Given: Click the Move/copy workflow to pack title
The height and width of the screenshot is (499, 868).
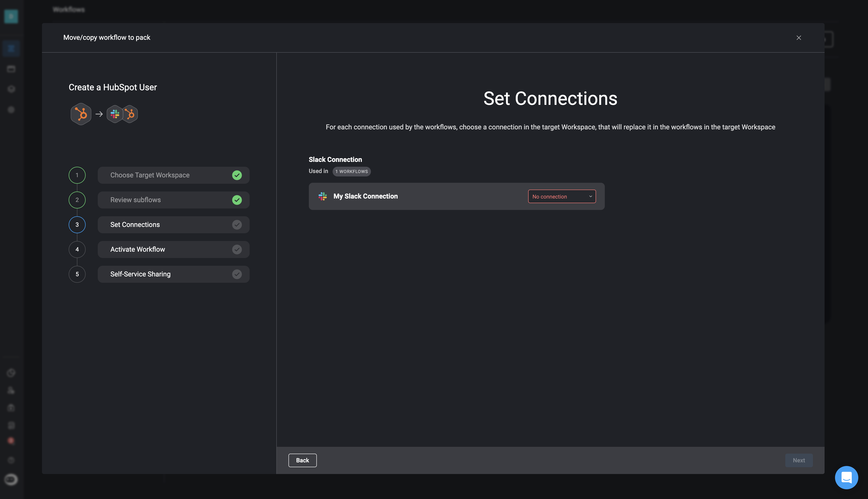Looking at the screenshot, I should point(107,37).
